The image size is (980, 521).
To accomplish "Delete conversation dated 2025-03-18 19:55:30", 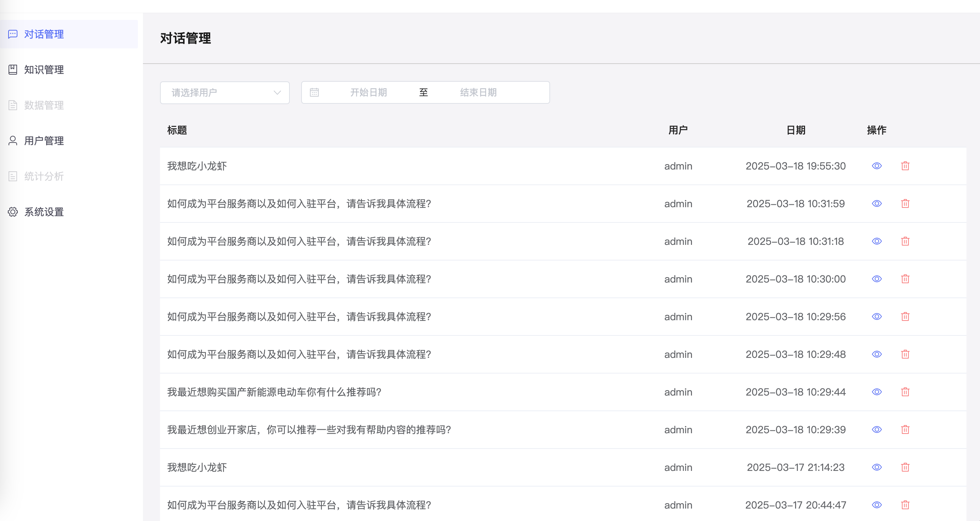I will point(905,166).
